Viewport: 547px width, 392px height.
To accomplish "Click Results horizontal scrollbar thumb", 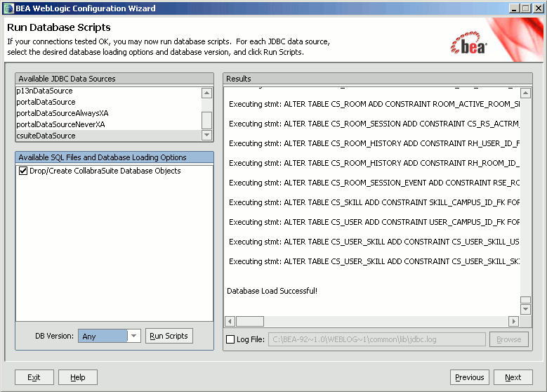I will pos(250,321).
